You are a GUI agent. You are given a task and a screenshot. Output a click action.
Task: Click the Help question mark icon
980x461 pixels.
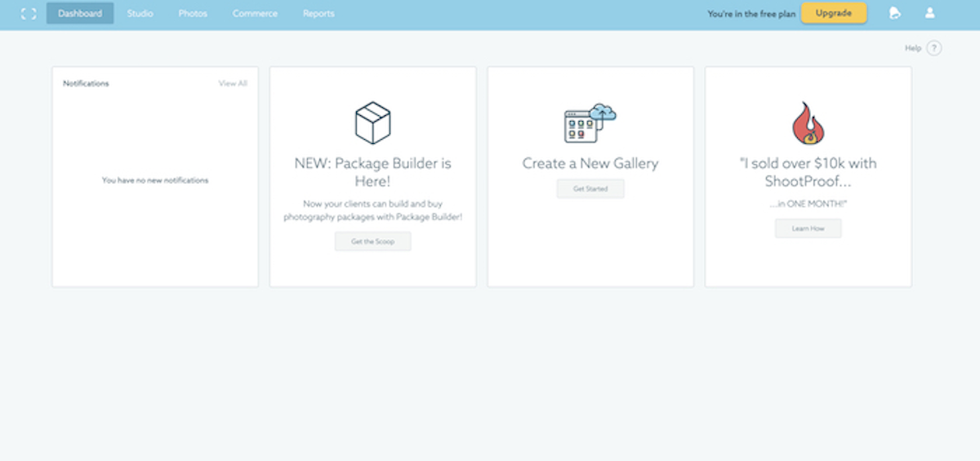click(934, 48)
